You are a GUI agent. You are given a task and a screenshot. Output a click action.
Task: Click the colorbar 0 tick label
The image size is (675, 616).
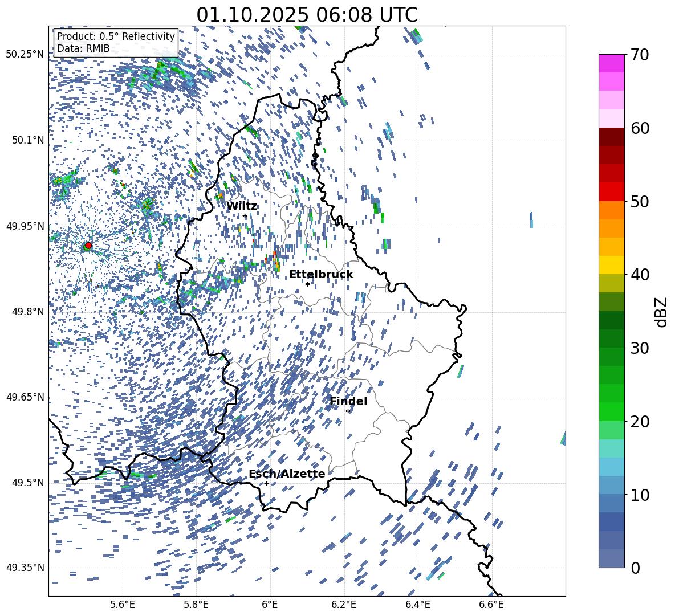[635, 568]
